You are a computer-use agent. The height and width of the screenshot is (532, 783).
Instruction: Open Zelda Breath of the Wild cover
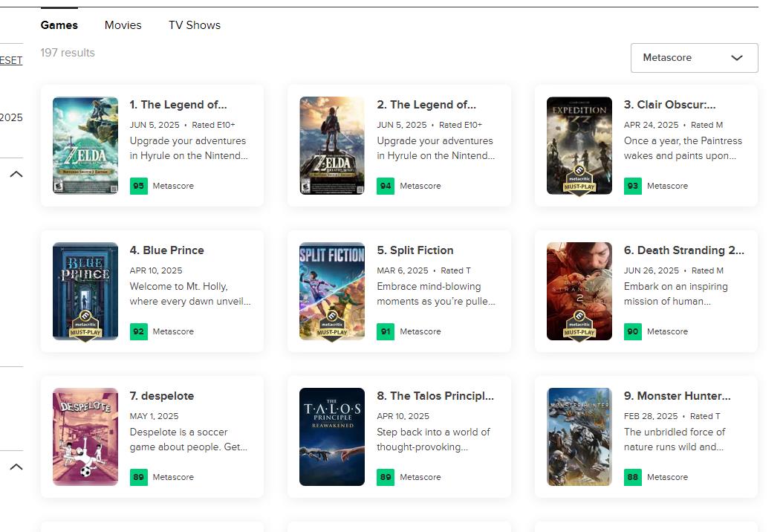pyautogui.click(x=332, y=146)
